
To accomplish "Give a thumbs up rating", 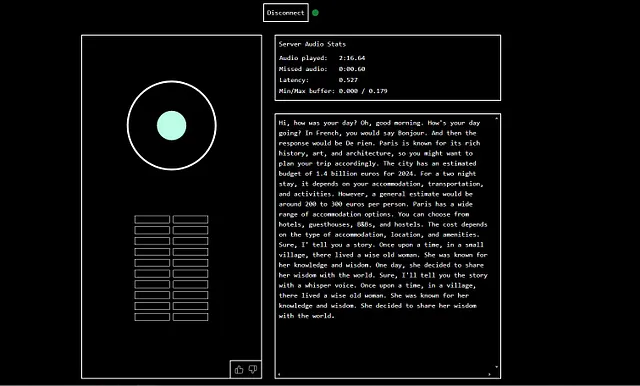I will click(x=239, y=370).
